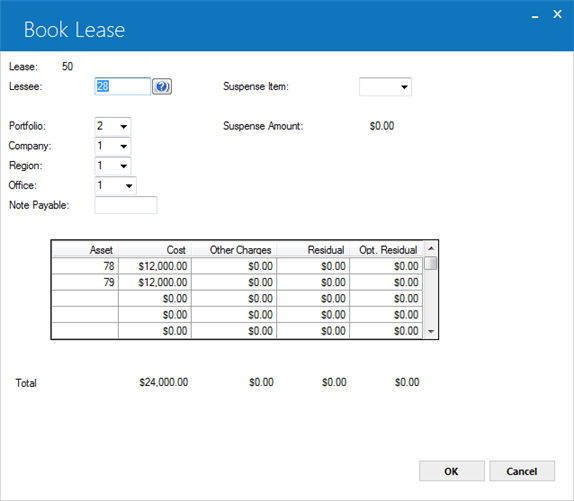Click the Residual cell for asset 79

tap(313, 282)
